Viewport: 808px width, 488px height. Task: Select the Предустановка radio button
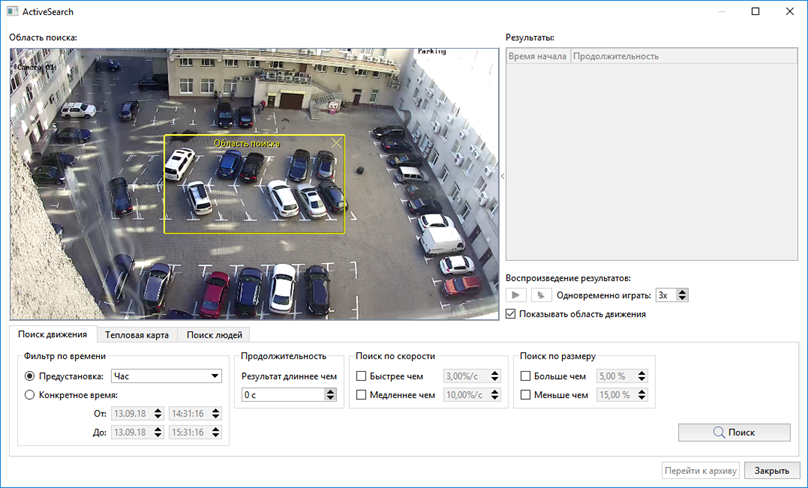[x=30, y=376]
